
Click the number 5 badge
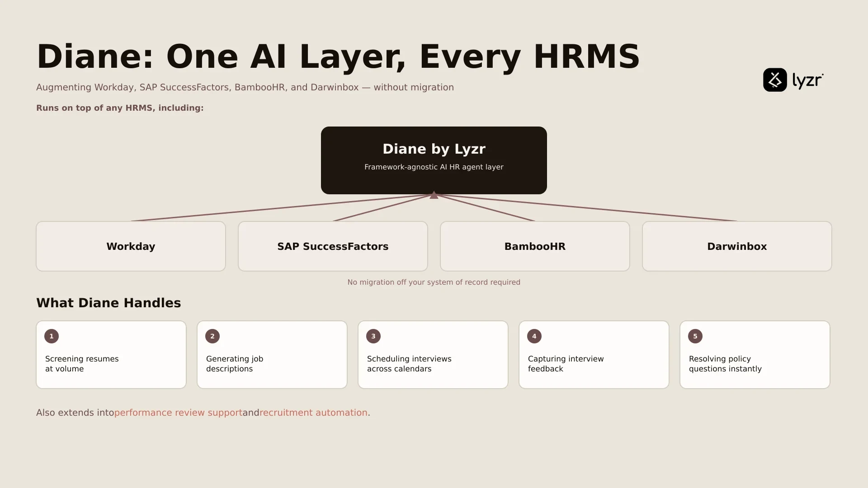point(695,336)
